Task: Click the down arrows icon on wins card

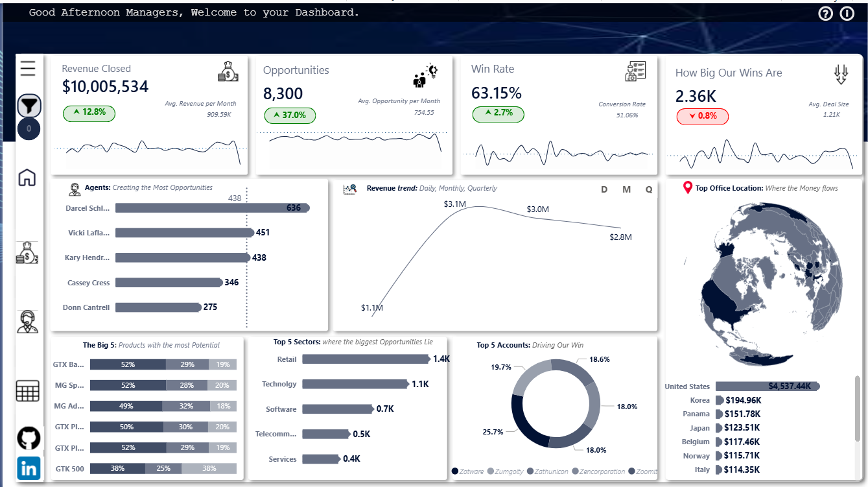Action: click(841, 75)
